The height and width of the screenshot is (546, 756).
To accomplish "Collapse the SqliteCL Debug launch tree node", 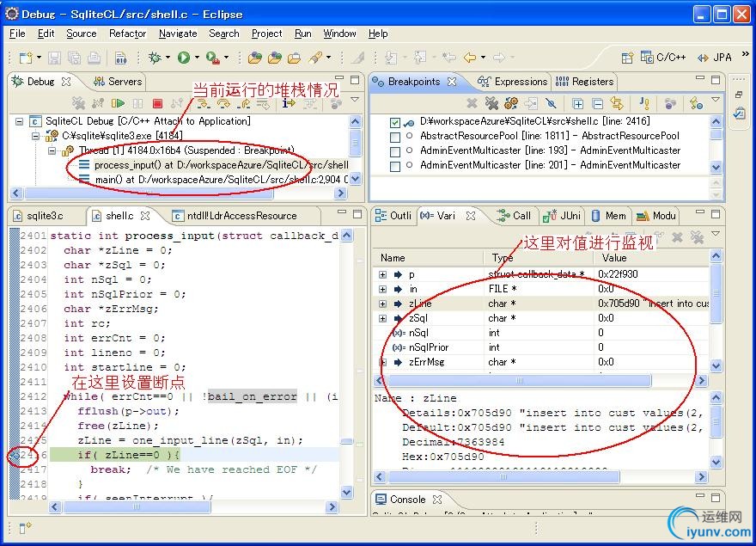I will click(x=20, y=122).
